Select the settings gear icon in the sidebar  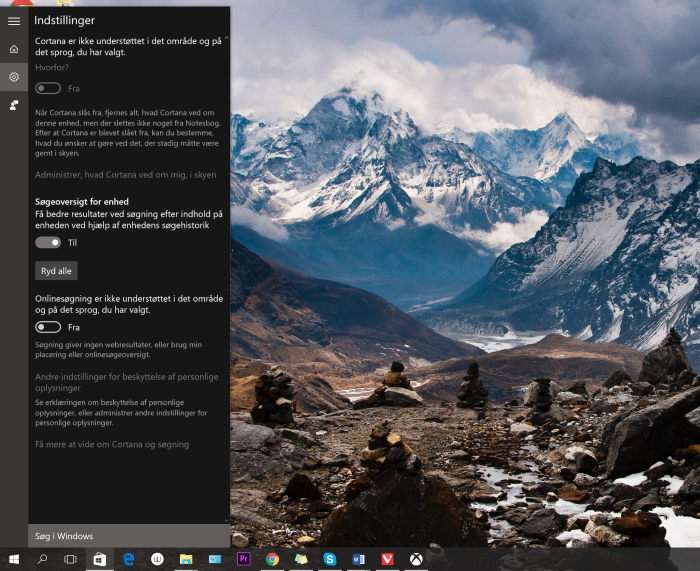[x=14, y=77]
